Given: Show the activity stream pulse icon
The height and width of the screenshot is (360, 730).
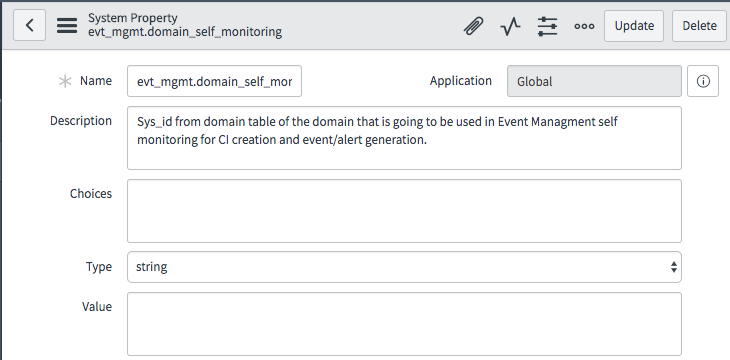Looking at the screenshot, I should point(511,26).
